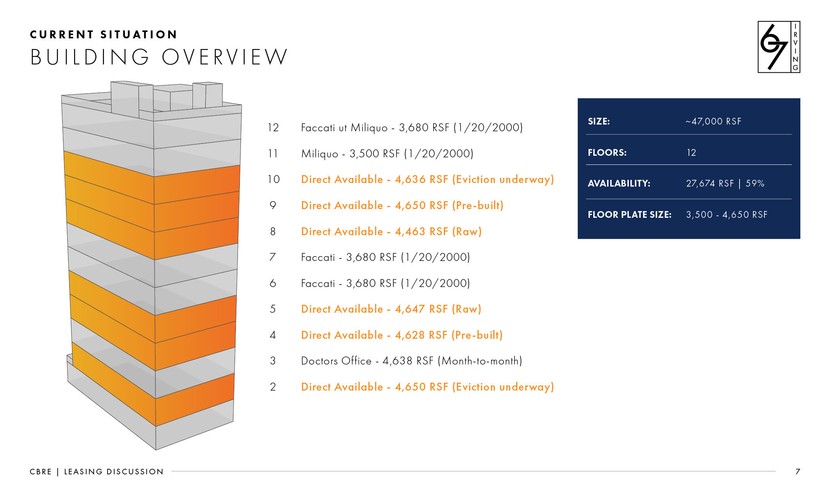The image size is (830, 504).
Task: Click the 'FLOOR PLATE SIZE:' label
Action: (630, 215)
